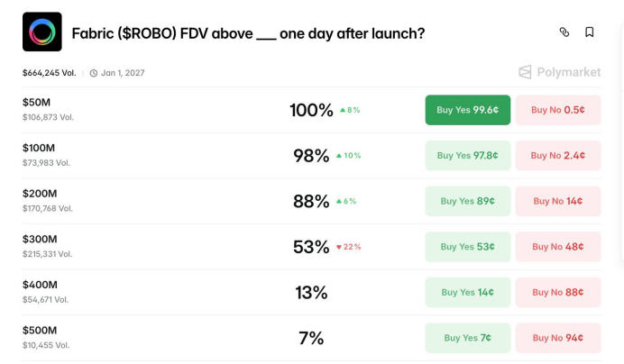Buy Yes at 89¢ for $200M

point(468,202)
